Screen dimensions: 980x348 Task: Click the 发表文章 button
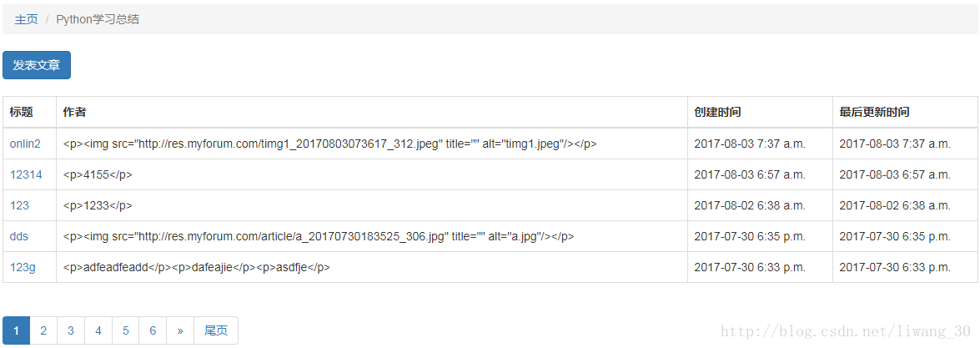[37, 65]
